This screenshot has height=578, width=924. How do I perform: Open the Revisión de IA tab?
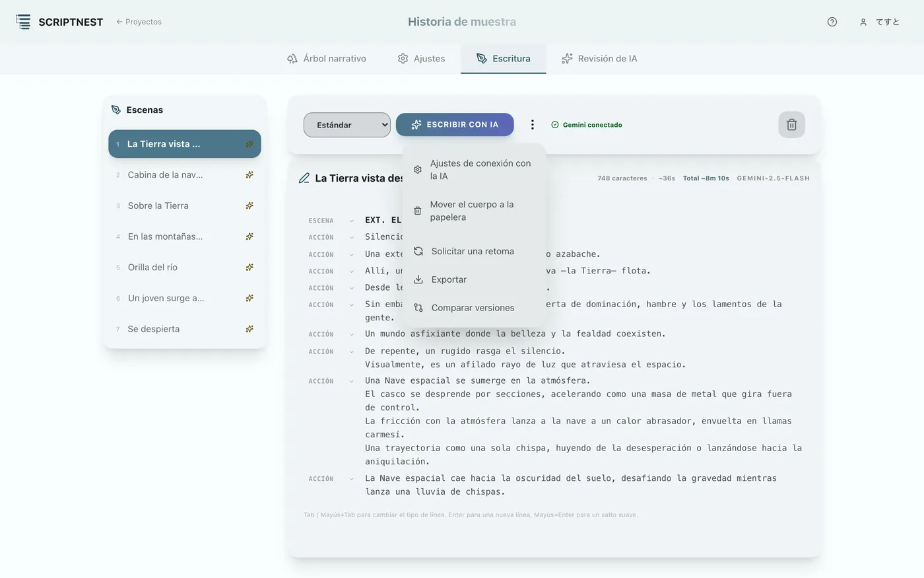[x=599, y=59]
